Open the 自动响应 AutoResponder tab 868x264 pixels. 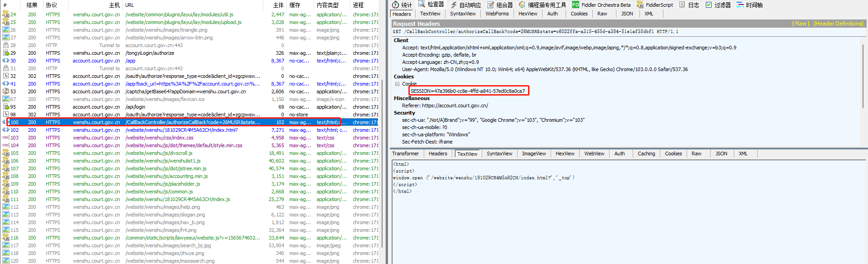(x=466, y=5)
